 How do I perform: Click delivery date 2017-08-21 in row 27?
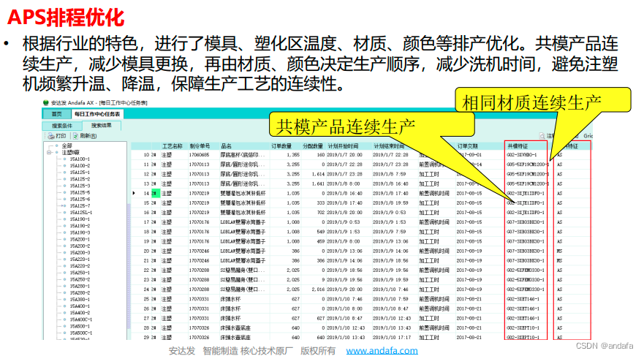(x=469, y=318)
